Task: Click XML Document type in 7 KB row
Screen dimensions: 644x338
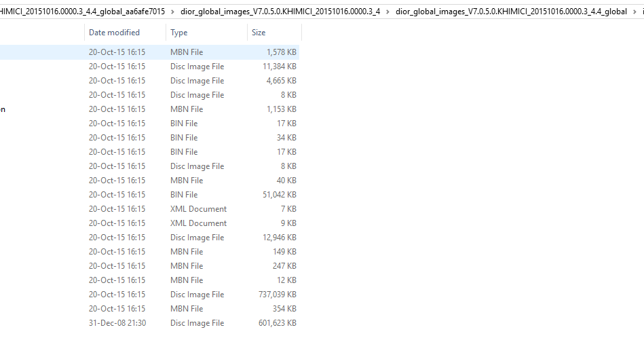Action: (198, 209)
